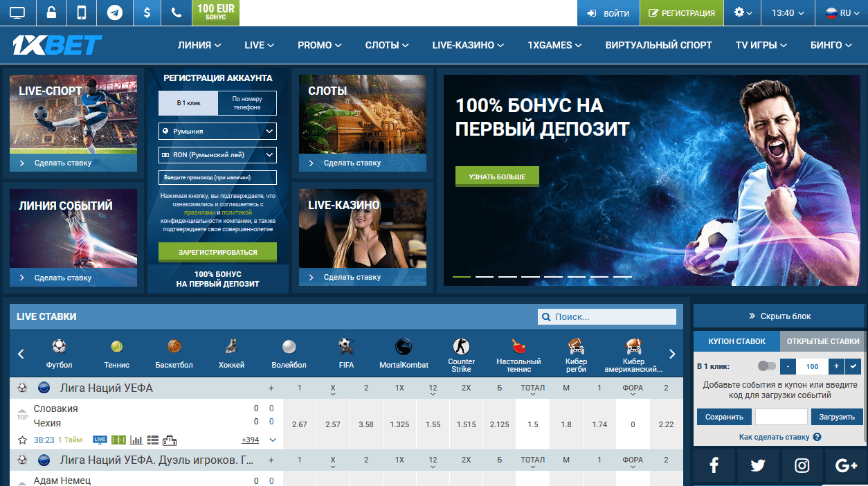Click the УЗНАТЬ БОЛЬШЕ banner button
The width and height of the screenshot is (868, 486).
497,177
